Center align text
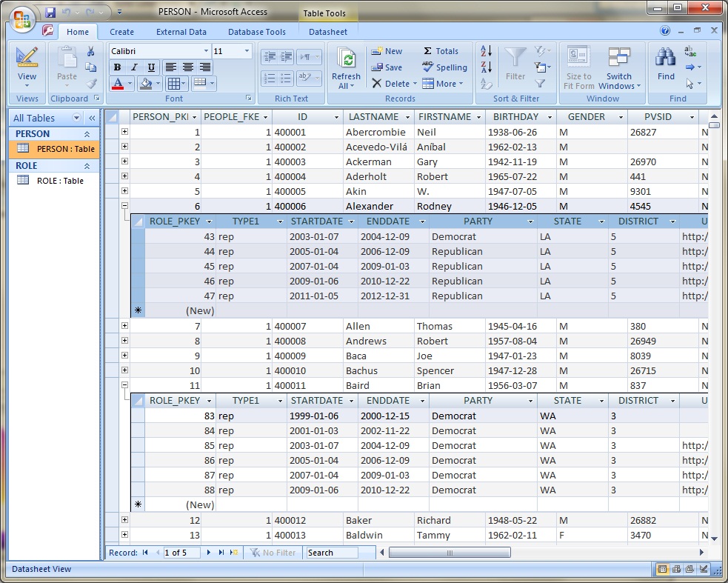728x583 pixels. [x=188, y=67]
